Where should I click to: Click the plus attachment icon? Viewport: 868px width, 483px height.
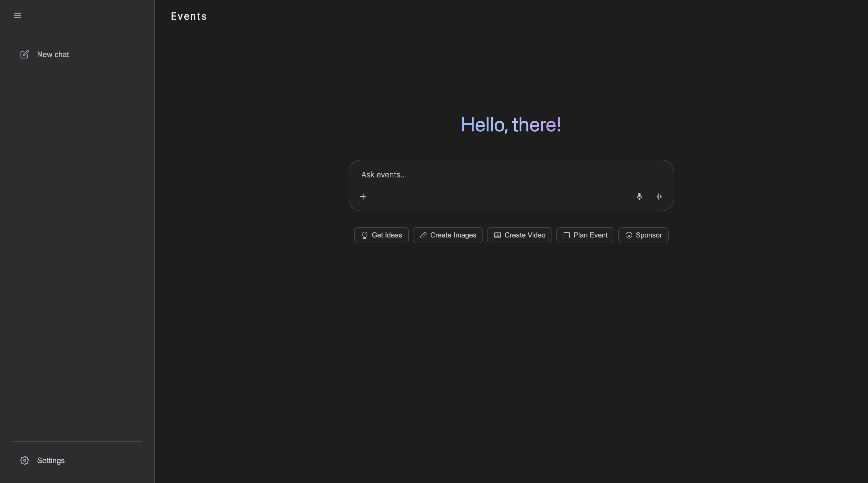[363, 197]
